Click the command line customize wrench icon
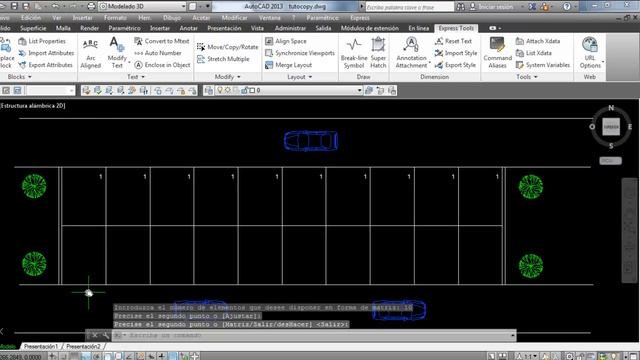Screen dimensions: 640x360 coord(105,336)
